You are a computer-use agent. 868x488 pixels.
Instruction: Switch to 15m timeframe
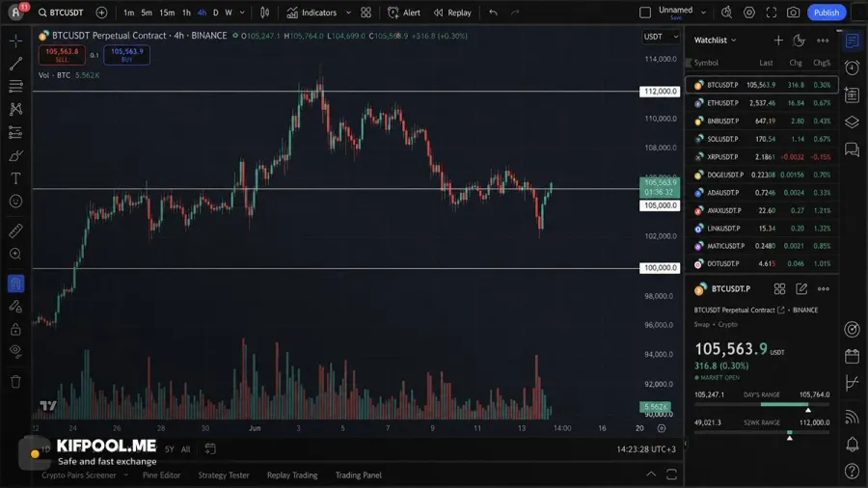pos(167,13)
